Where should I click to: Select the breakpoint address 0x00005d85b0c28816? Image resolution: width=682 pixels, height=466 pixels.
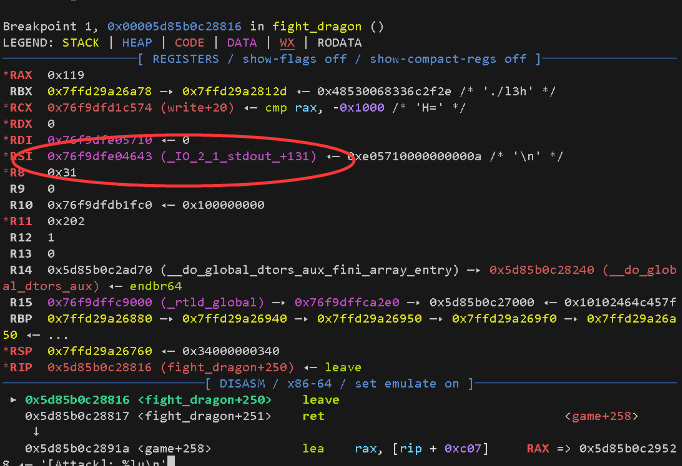pyautogui.click(x=174, y=27)
